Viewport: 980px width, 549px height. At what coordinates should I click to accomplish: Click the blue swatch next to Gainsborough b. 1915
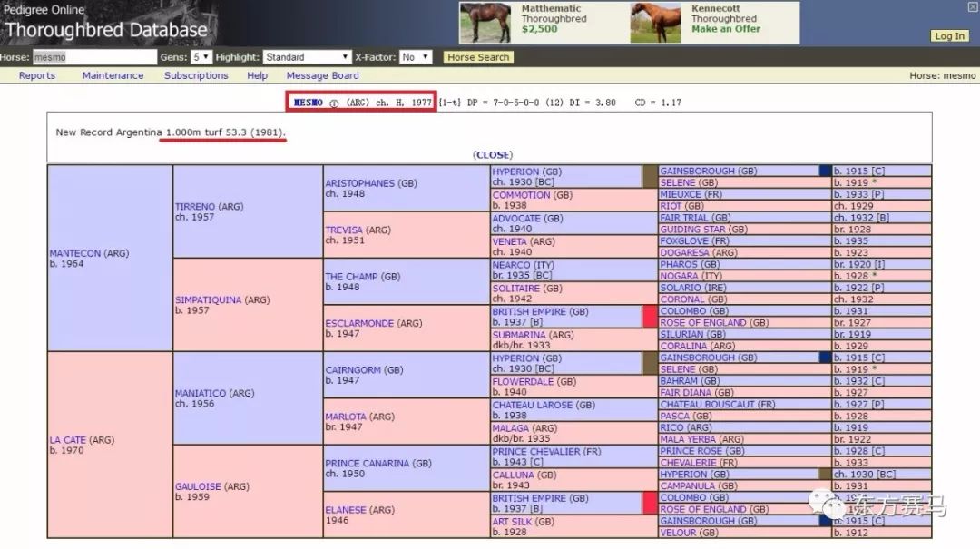pos(825,171)
